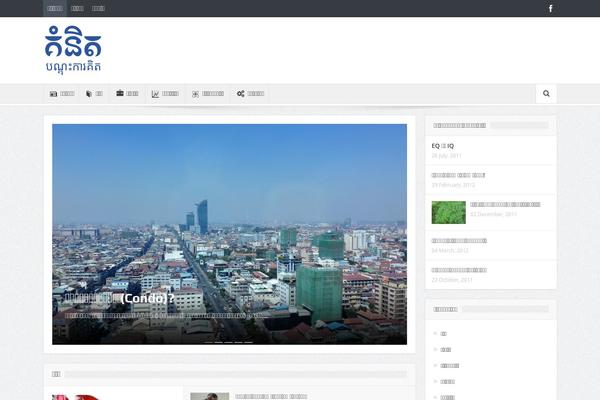Open the sidebar post dated 29 February, 2012
Viewport: 600px width, 400px height.
click(x=458, y=175)
